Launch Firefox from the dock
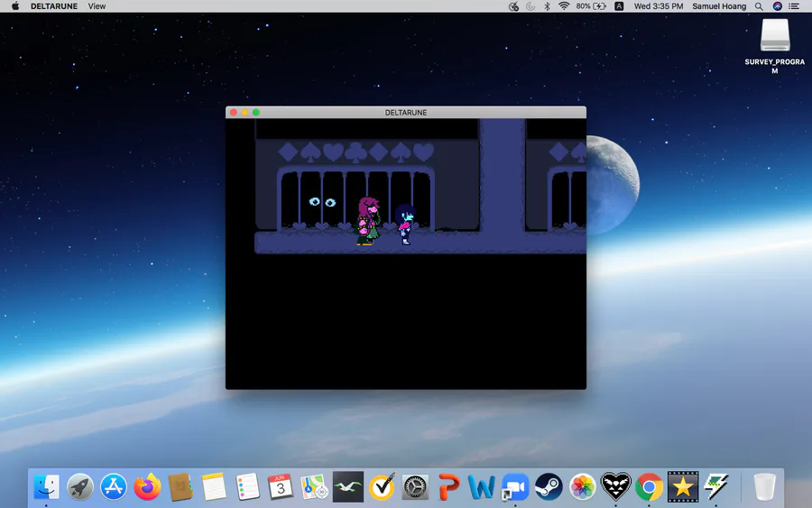The image size is (812, 508). coord(147,486)
